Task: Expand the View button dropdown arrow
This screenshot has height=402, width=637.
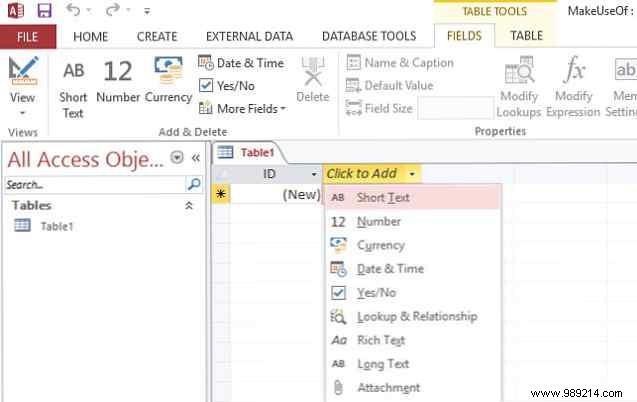Action: click(23, 113)
